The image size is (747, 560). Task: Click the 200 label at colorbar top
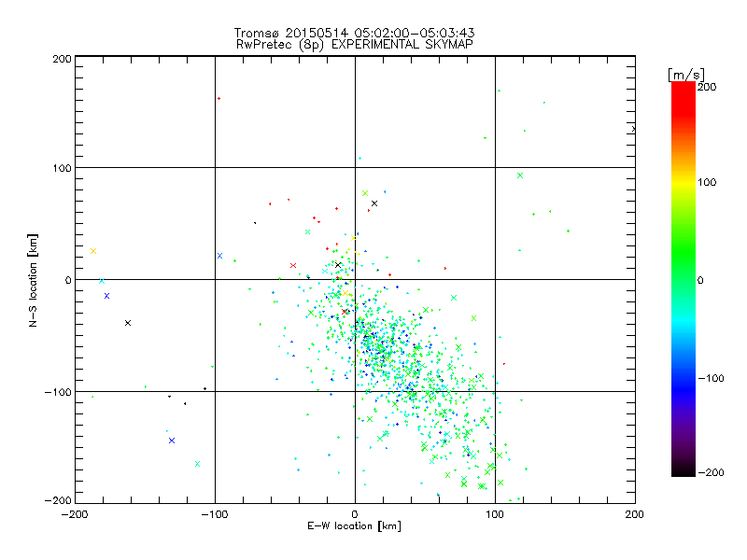(x=707, y=87)
